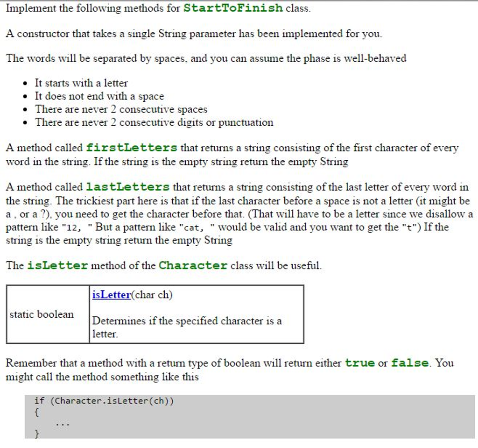The image size is (478, 448).
Task: Click the blue underlined isLetter link
Action: [111, 295]
